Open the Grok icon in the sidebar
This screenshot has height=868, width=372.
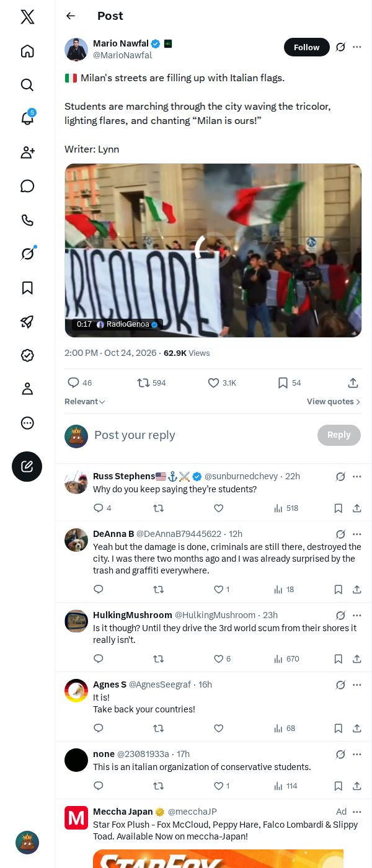click(27, 254)
